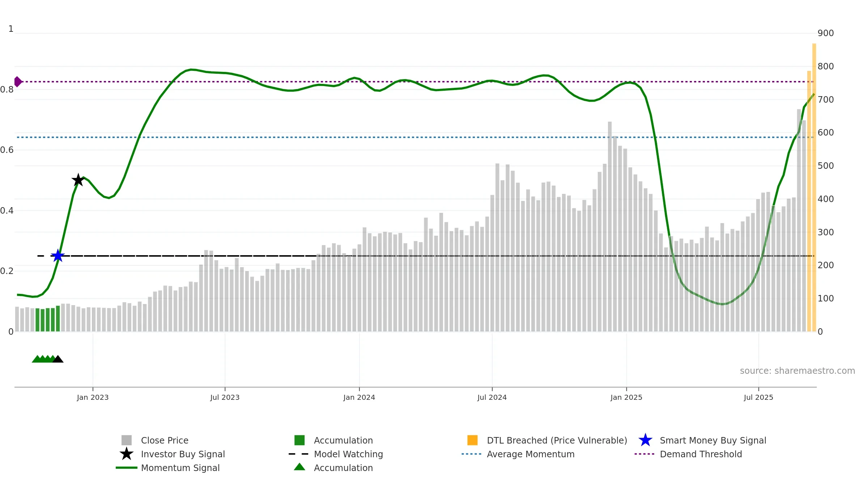Open the sharemaestro.com source text
Viewport: 868px width, 488px height.
(797, 371)
